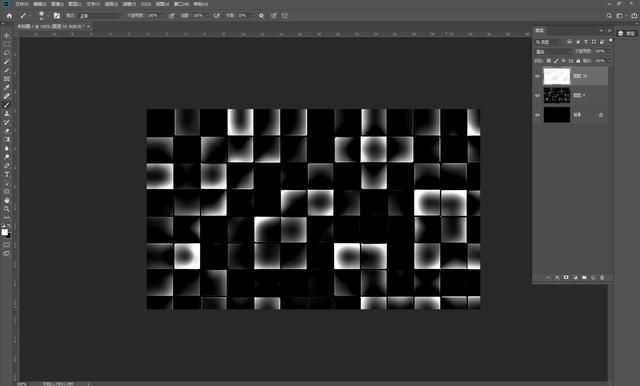Hide the top white layer via eye icon
This screenshot has width=640, height=386.
point(538,76)
